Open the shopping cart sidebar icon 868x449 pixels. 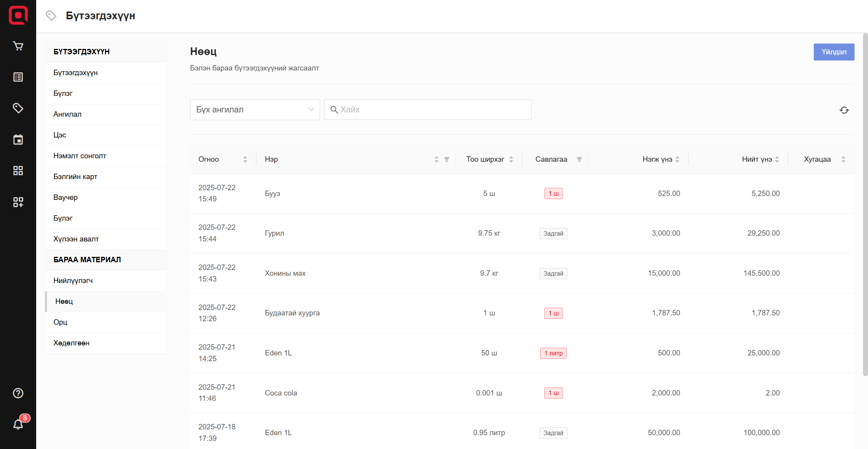[x=18, y=46]
